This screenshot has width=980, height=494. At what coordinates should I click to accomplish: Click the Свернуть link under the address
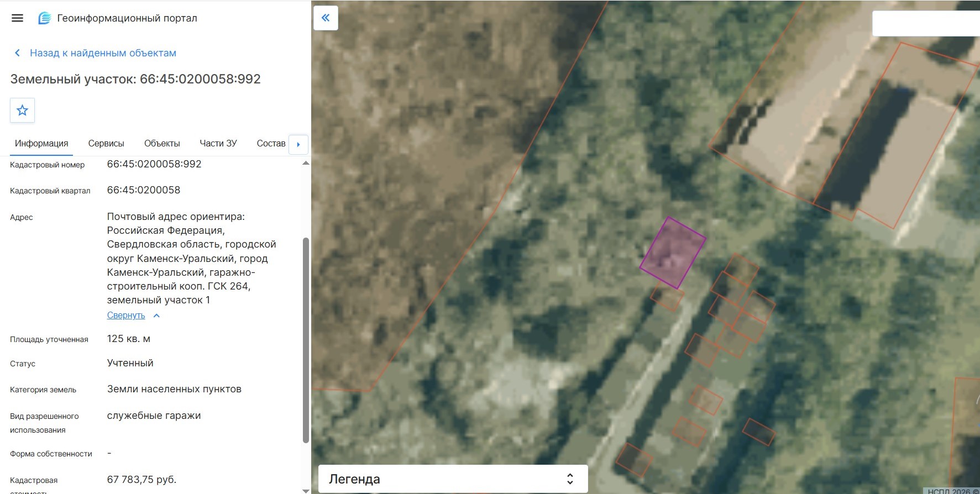126,316
